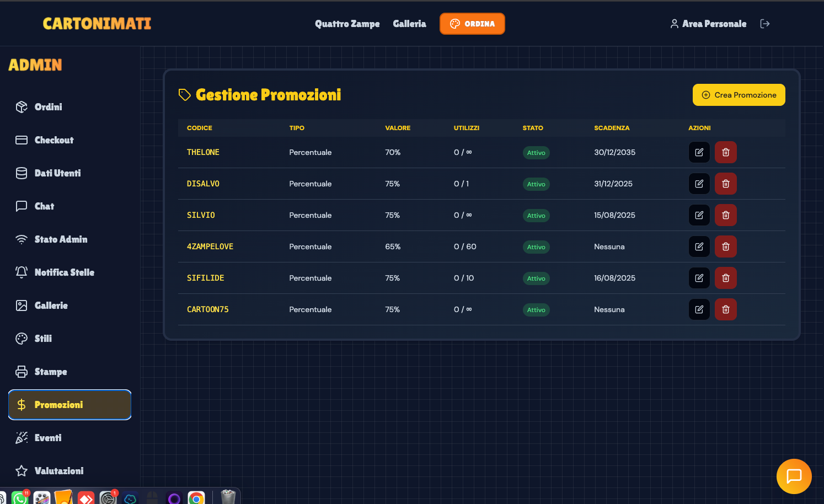Click the 70% value for THELONE
824x504 pixels.
click(393, 152)
